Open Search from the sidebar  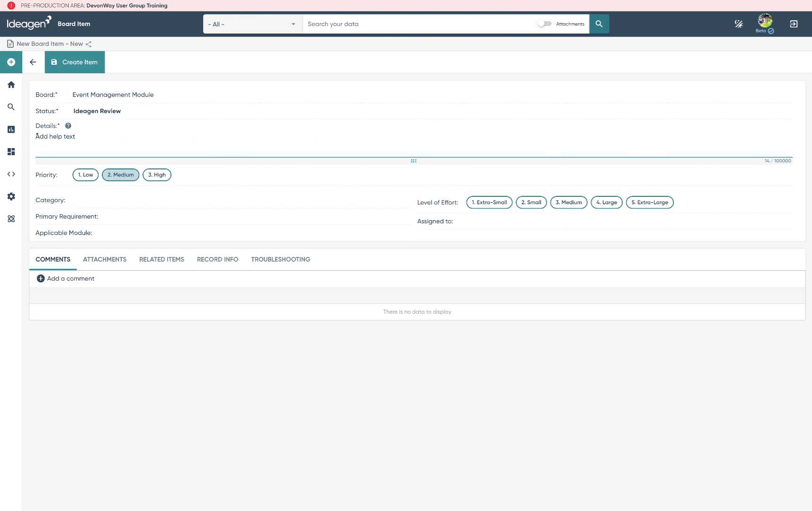click(x=11, y=107)
